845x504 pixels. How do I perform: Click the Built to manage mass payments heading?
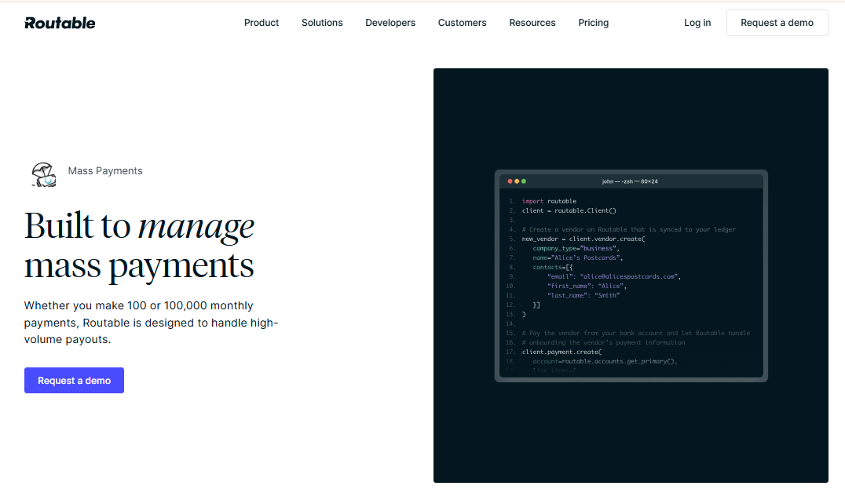click(x=139, y=246)
